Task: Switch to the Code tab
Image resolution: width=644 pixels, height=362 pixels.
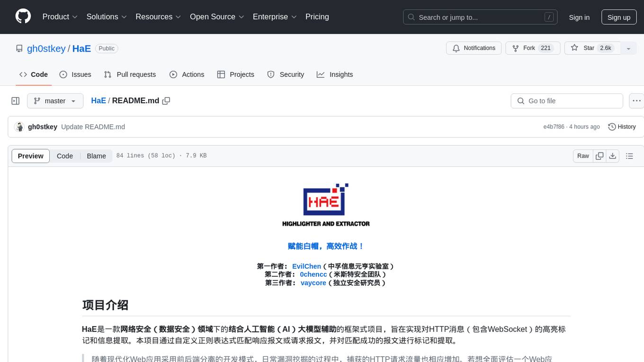Action: (x=34, y=74)
